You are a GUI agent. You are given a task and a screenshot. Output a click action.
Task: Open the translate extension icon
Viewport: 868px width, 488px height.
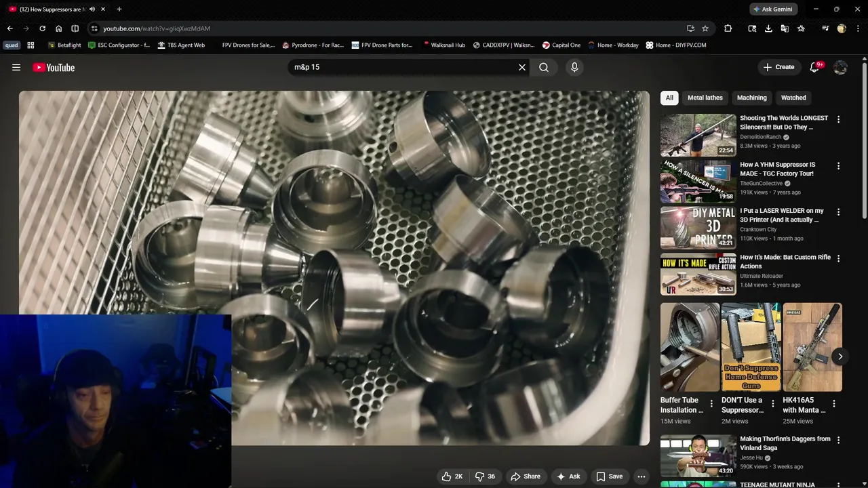click(x=785, y=28)
